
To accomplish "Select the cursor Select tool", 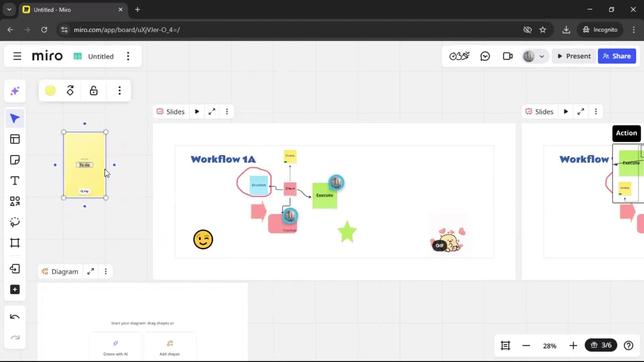I will [x=15, y=118].
